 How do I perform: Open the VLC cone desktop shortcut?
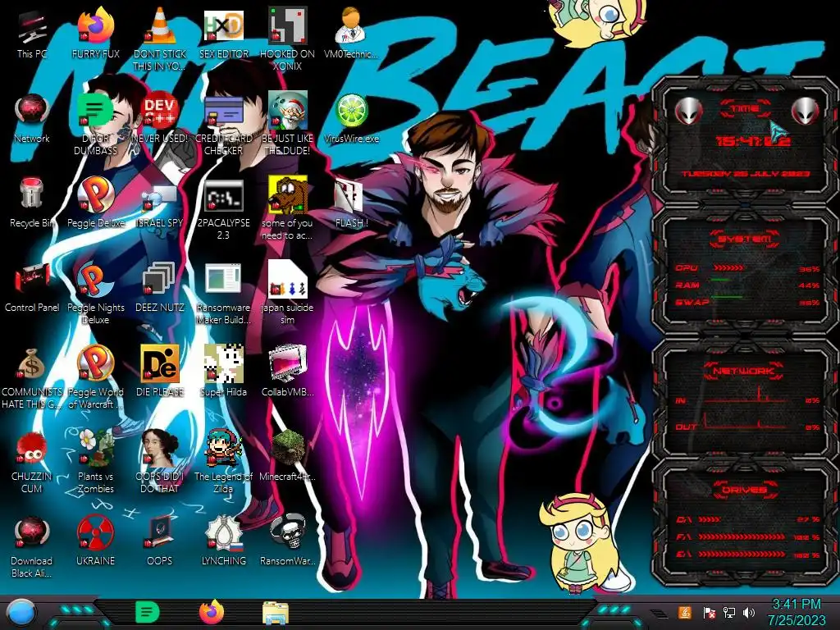pyautogui.click(x=160, y=39)
